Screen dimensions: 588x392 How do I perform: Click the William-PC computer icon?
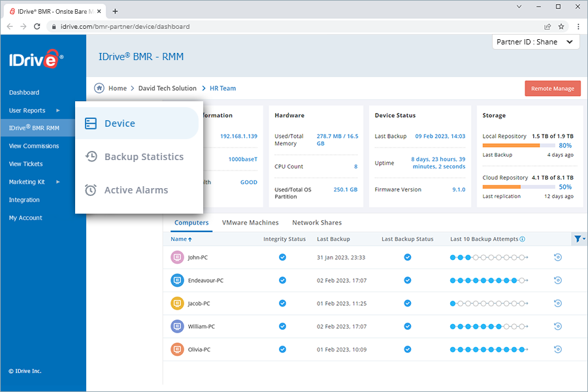[x=177, y=327]
